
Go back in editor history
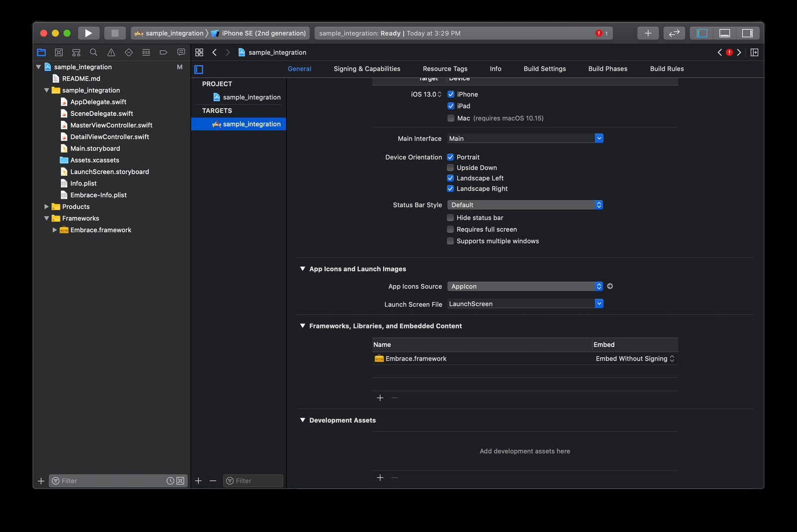215,52
